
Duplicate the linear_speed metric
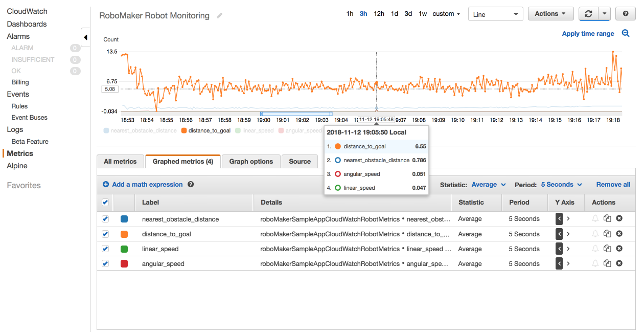[x=607, y=249]
